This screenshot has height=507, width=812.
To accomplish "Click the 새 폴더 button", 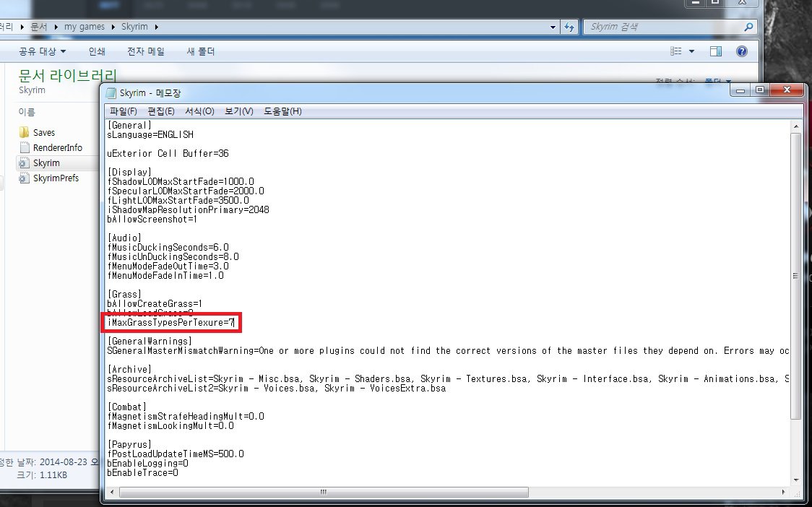I will tap(200, 51).
